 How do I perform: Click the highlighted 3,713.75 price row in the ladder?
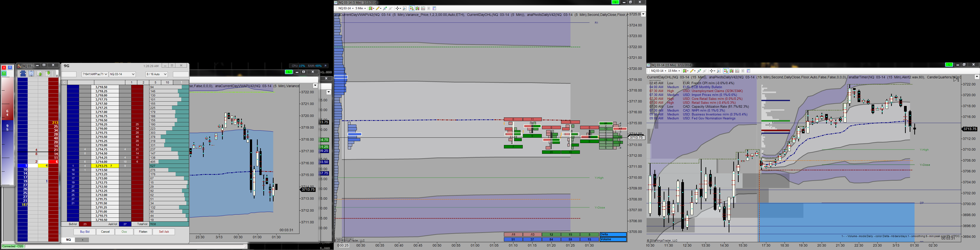pos(105,166)
